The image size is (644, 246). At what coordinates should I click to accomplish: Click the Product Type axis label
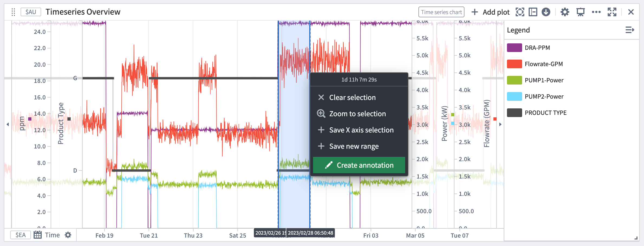pyautogui.click(x=61, y=123)
